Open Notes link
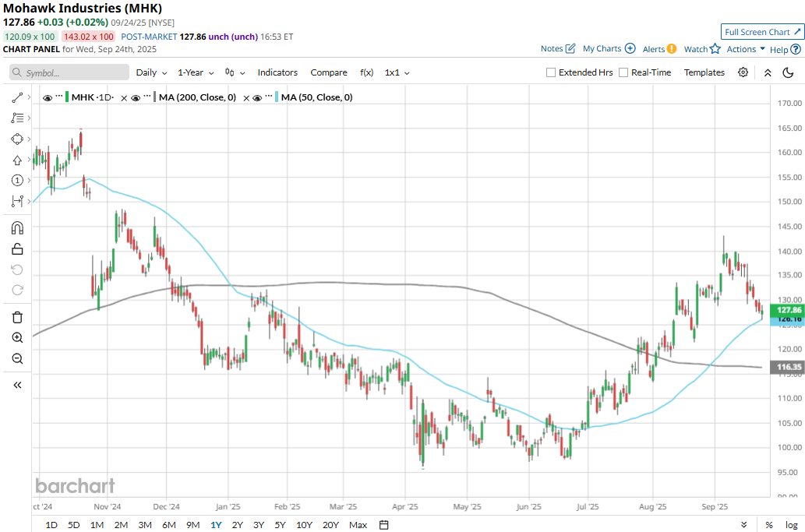Screen dimensions: 805x532 (x=557, y=49)
